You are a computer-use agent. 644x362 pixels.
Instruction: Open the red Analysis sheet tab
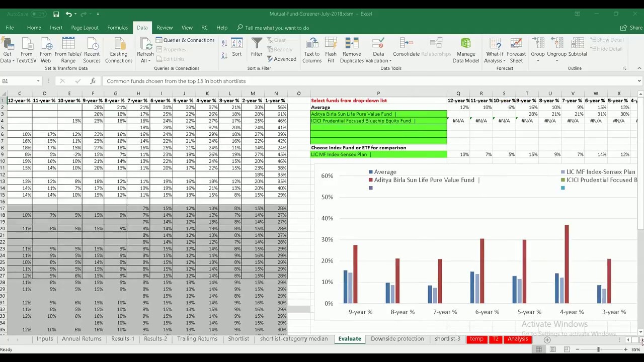pos(518,339)
